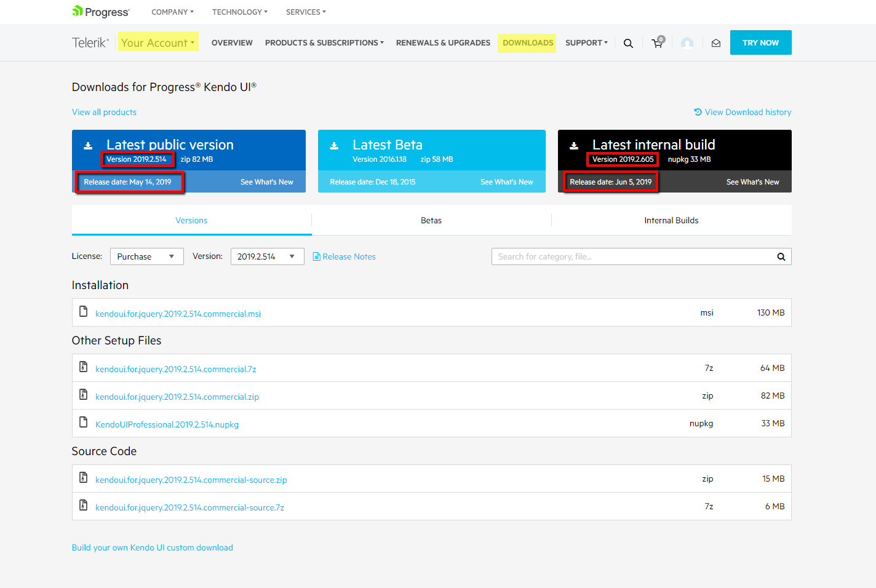The image size is (876, 588).
Task: Open site search in the Telerik navigation bar
Action: [x=628, y=42]
